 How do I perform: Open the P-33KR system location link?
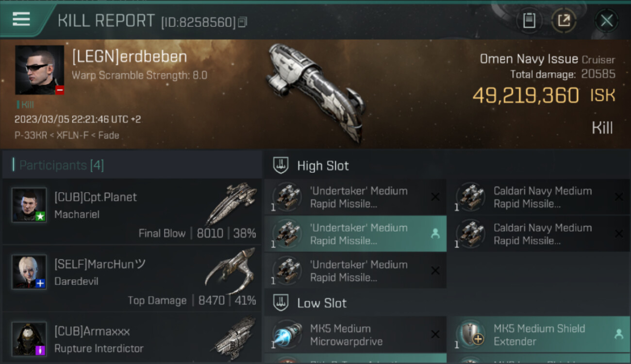pos(28,135)
